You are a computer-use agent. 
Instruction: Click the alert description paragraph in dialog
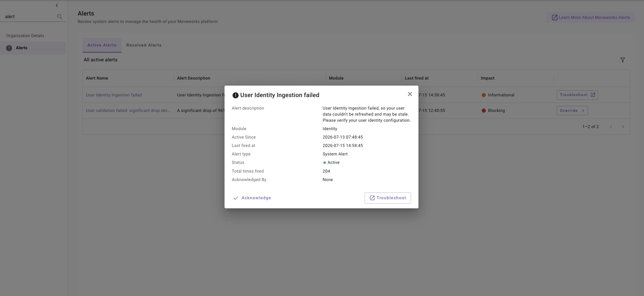click(x=367, y=114)
